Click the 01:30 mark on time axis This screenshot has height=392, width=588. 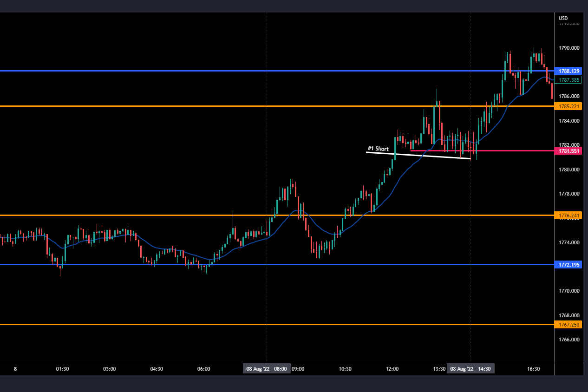pos(62,369)
